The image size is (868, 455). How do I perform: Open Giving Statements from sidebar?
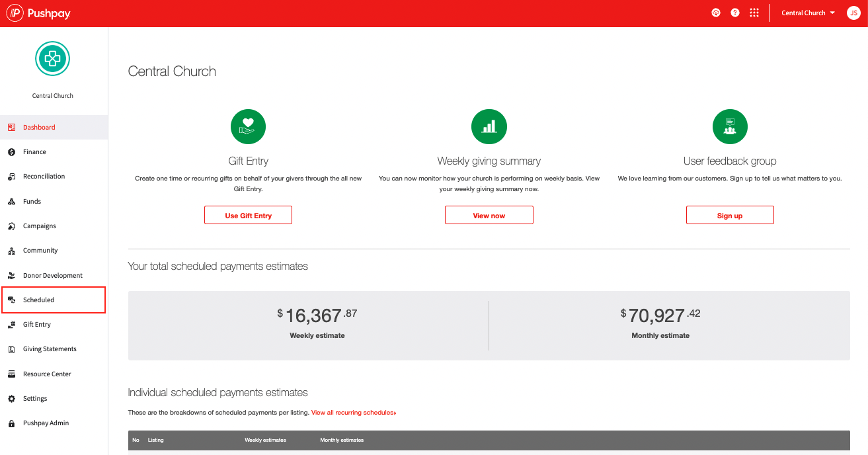coord(50,349)
